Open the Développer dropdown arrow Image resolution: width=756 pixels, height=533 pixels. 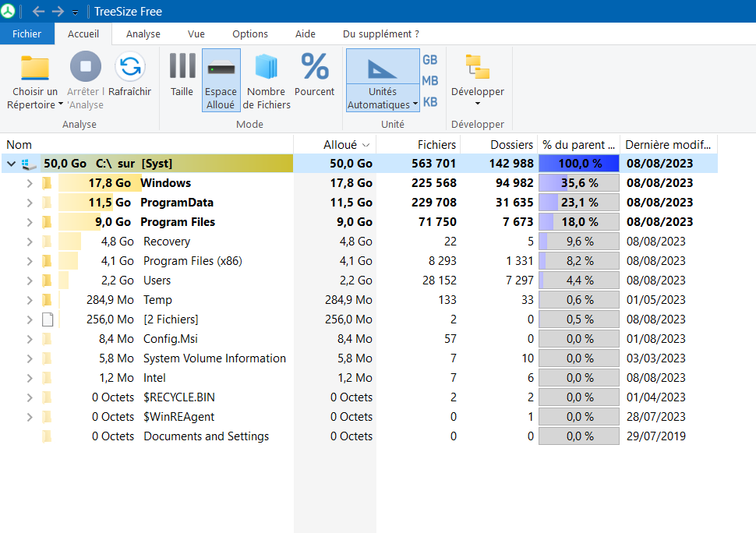pos(478,104)
